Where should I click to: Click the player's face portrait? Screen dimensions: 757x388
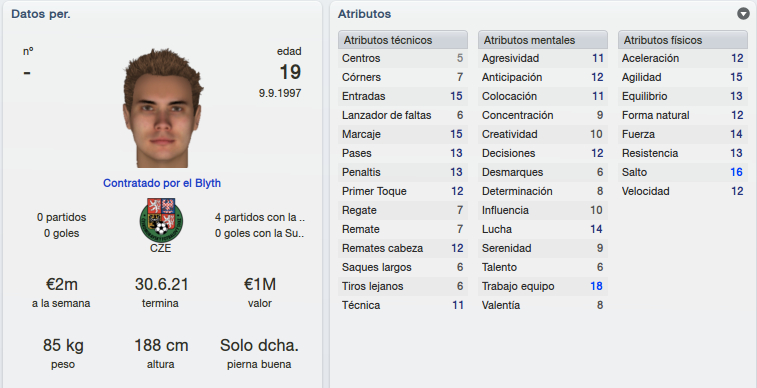coord(163,108)
